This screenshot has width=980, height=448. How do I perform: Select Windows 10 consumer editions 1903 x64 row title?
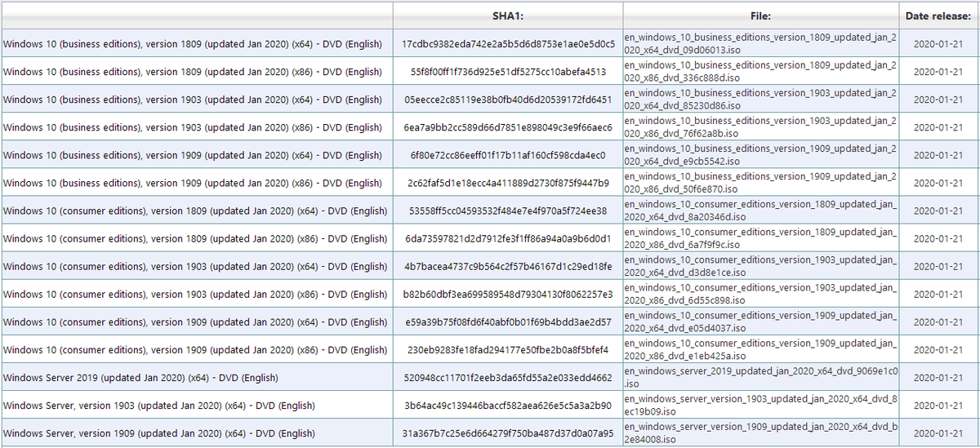(195, 266)
